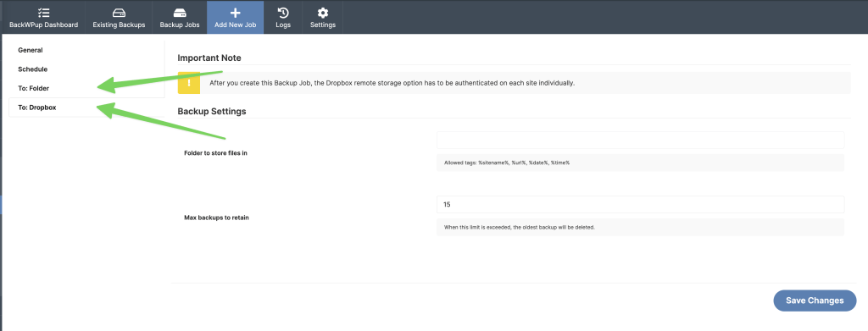Click the Max backups to retain label
Viewport: 868px width, 331px height.
pyautogui.click(x=216, y=218)
